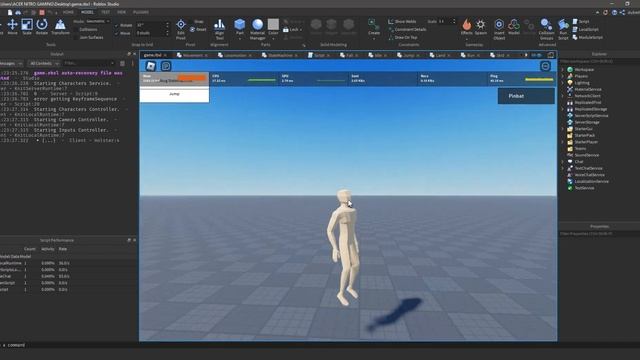Expand the Players node
Viewport: 640px width, 360px height.
pyautogui.click(x=563, y=76)
